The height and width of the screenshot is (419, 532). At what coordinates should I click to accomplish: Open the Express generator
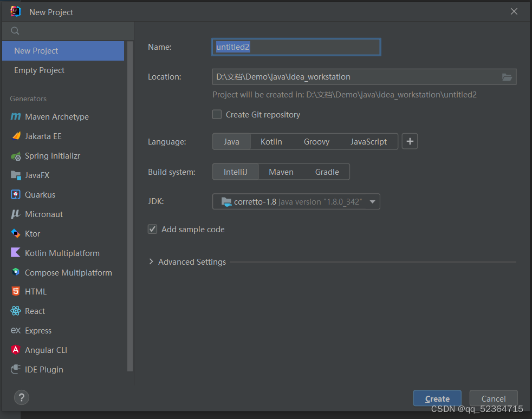[x=63, y=331]
